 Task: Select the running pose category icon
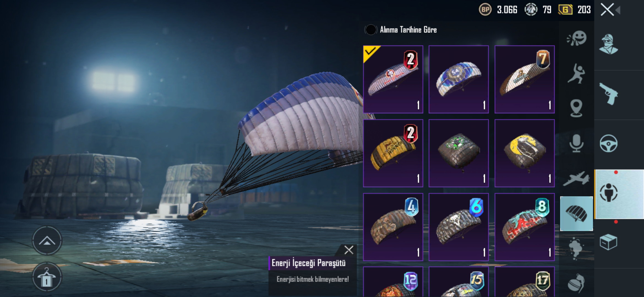pyautogui.click(x=576, y=73)
